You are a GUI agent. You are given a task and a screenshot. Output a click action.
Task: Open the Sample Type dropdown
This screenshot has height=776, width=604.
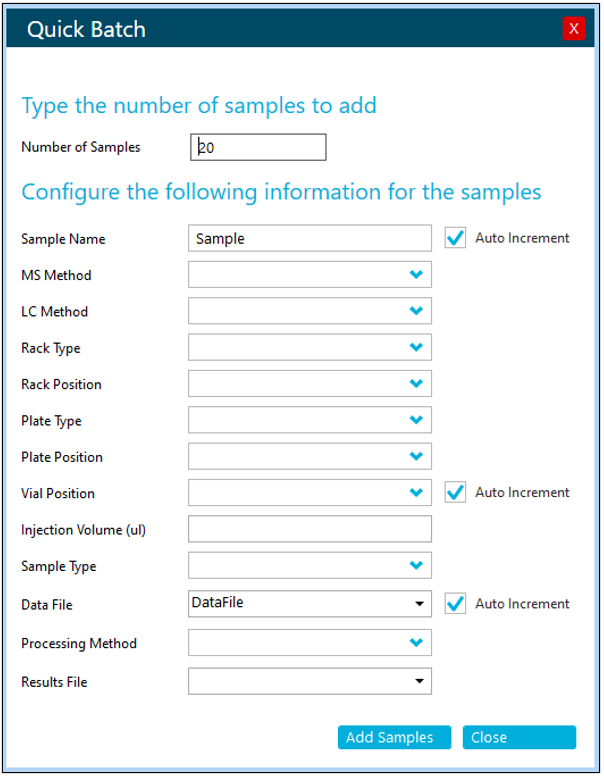pyautogui.click(x=416, y=566)
